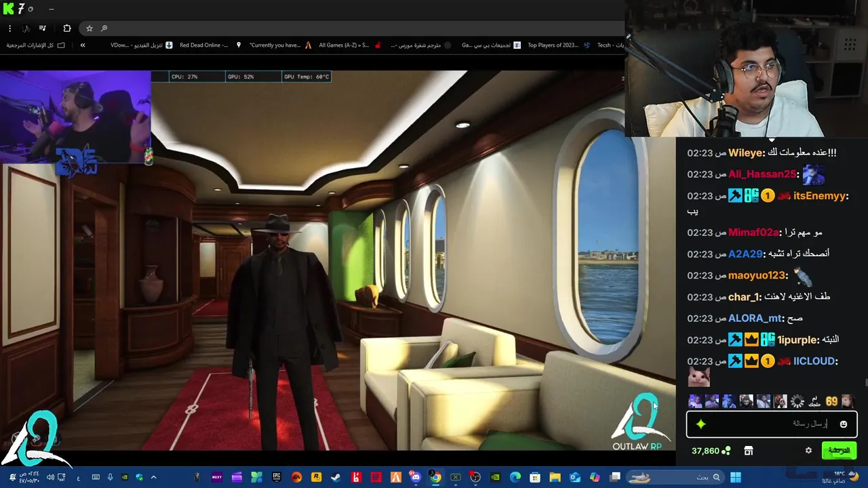Screen dimensions: 868x488
Task: Click the green sparkle icon in chat input
Action: click(701, 424)
